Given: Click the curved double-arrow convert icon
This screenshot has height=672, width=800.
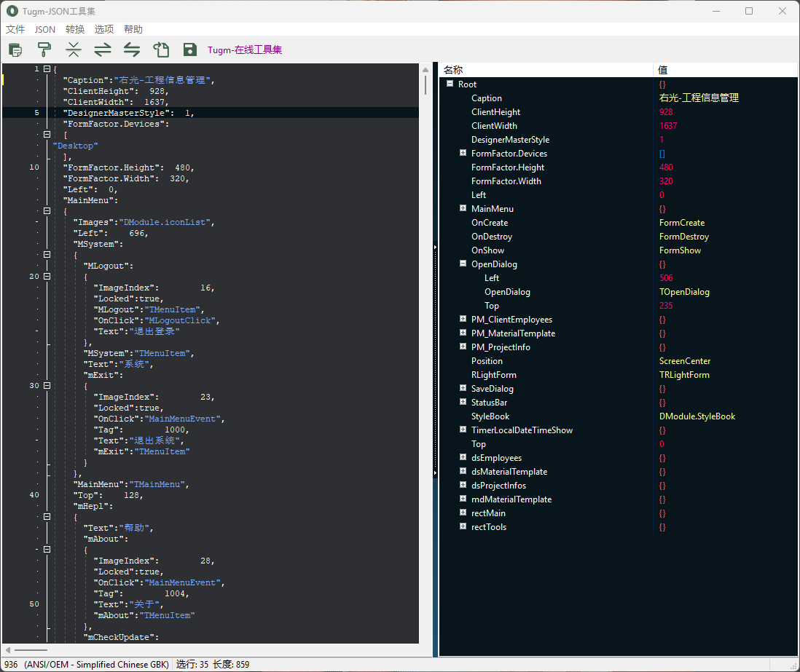Looking at the screenshot, I should [x=132, y=50].
